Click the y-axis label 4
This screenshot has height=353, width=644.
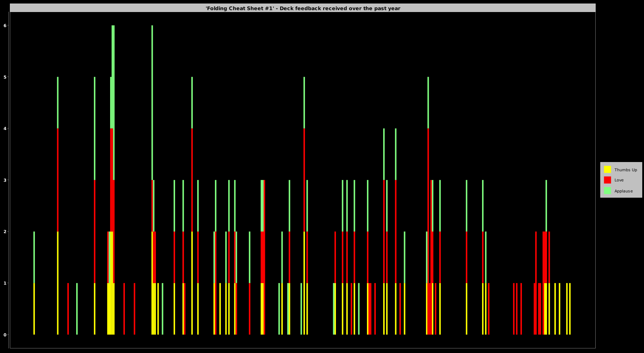5,128
